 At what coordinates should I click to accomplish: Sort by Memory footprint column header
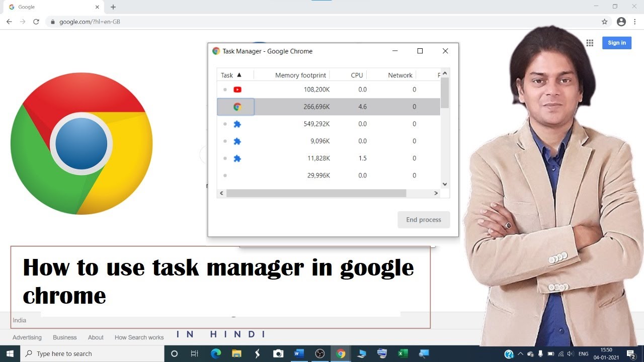300,75
